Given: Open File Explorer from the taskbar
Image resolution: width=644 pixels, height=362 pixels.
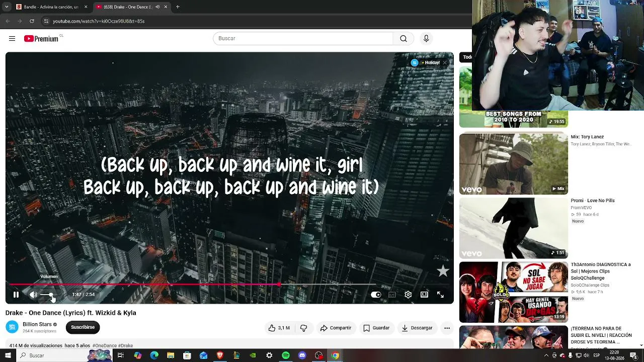Looking at the screenshot, I should pyautogui.click(x=171, y=355).
